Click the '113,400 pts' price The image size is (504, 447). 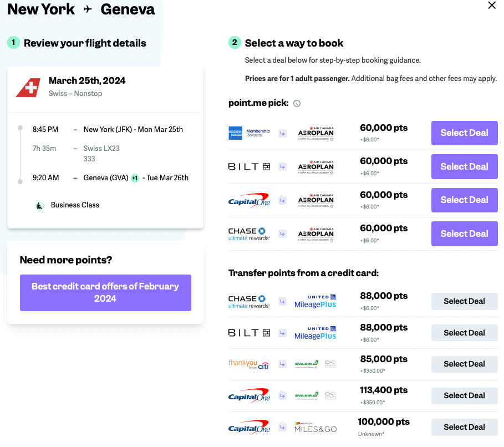[x=384, y=390]
